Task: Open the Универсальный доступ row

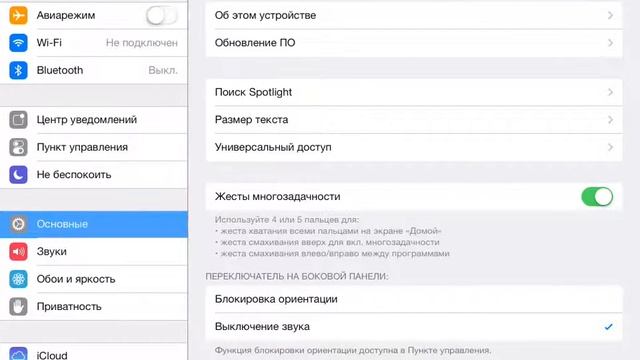Action: tap(414, 147)
